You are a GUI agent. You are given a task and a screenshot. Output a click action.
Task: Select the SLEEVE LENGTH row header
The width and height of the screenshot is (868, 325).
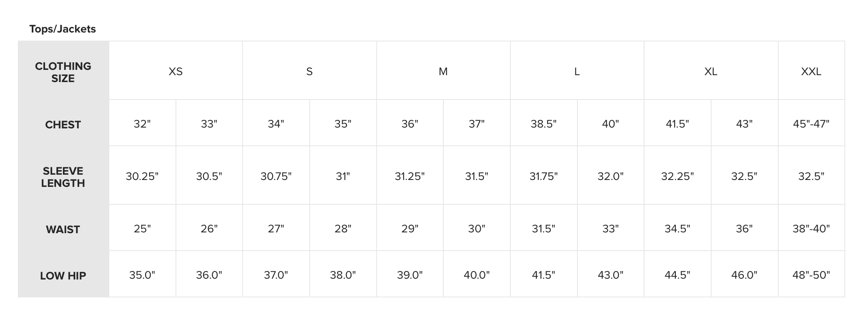(63, 177)
